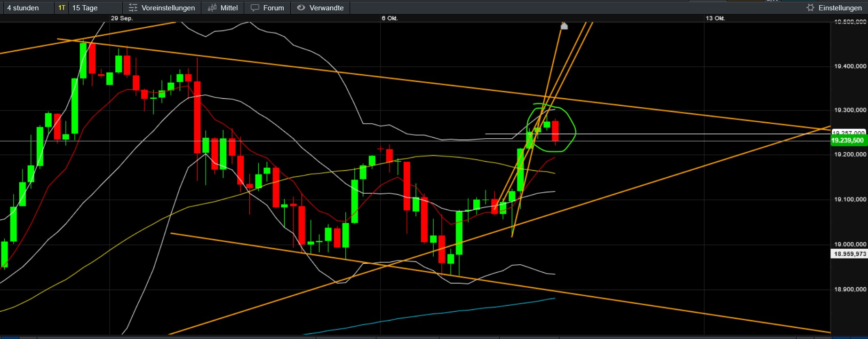Open the Voreinstellungen sliders icon

(133, 8)
